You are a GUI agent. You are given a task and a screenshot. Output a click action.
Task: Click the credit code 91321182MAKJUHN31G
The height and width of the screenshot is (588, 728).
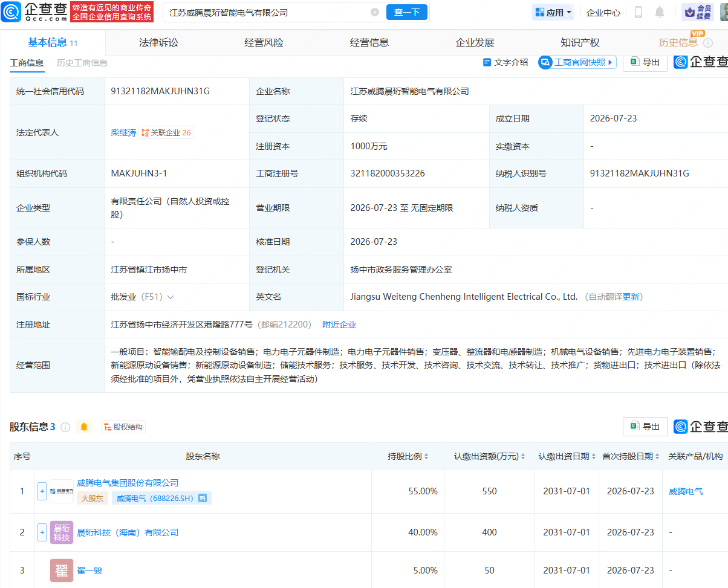(160, 91)
